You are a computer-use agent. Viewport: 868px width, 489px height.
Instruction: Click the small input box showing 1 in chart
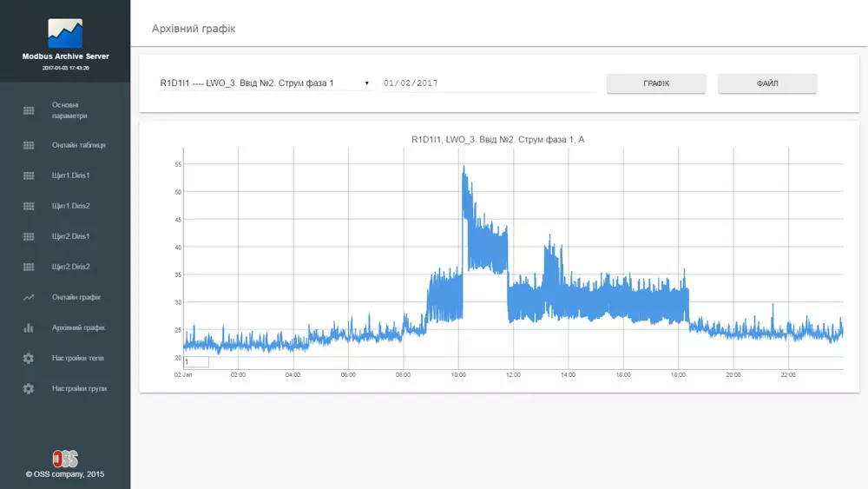(196, 361)
